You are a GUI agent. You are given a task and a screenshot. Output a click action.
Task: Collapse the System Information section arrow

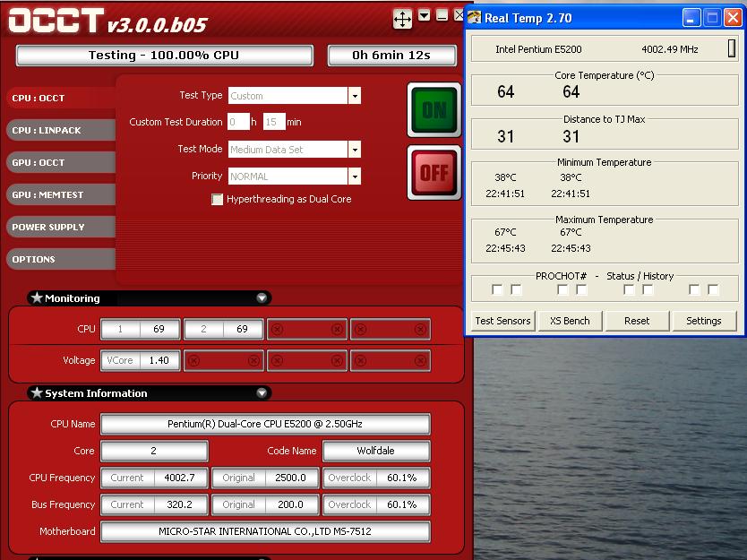(x=262, y=392)
